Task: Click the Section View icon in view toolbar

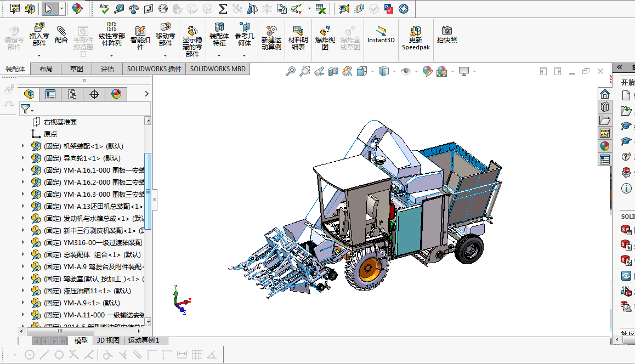Action: coord(333,71)
